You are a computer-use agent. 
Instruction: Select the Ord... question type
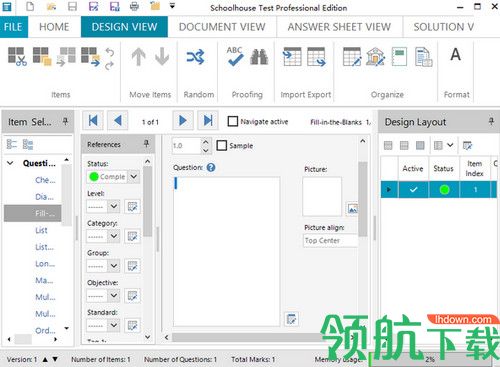[45, 330]
